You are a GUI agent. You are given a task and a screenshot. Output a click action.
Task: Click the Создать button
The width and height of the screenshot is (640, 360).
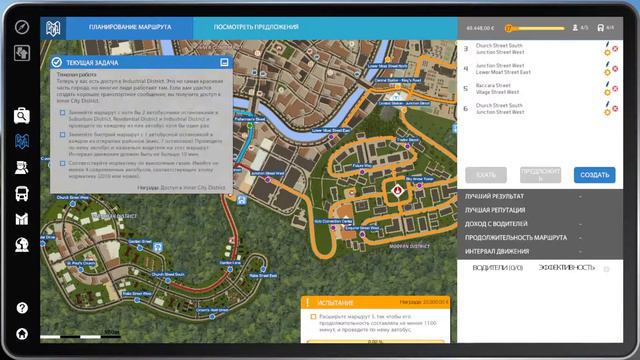coord(594,175)
